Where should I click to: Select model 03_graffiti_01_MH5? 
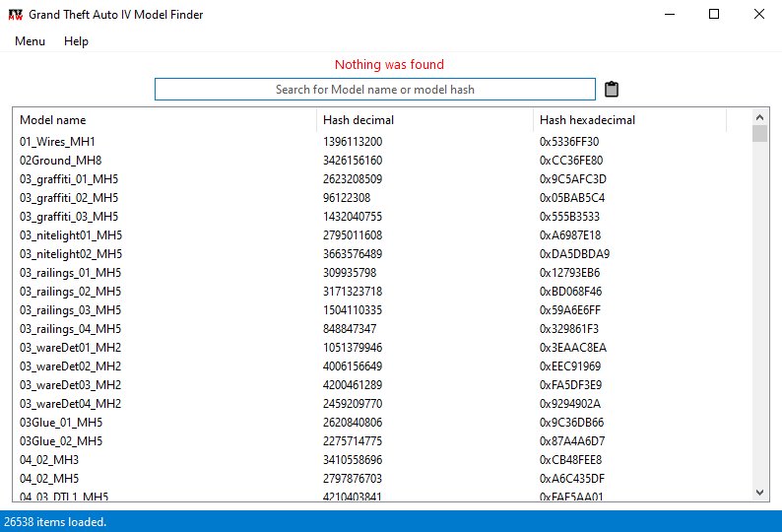click(x=69, y=179)
